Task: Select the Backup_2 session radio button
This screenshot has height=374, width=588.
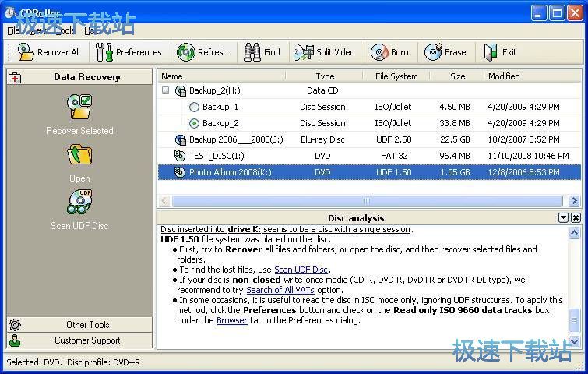Action: [195, 123]
